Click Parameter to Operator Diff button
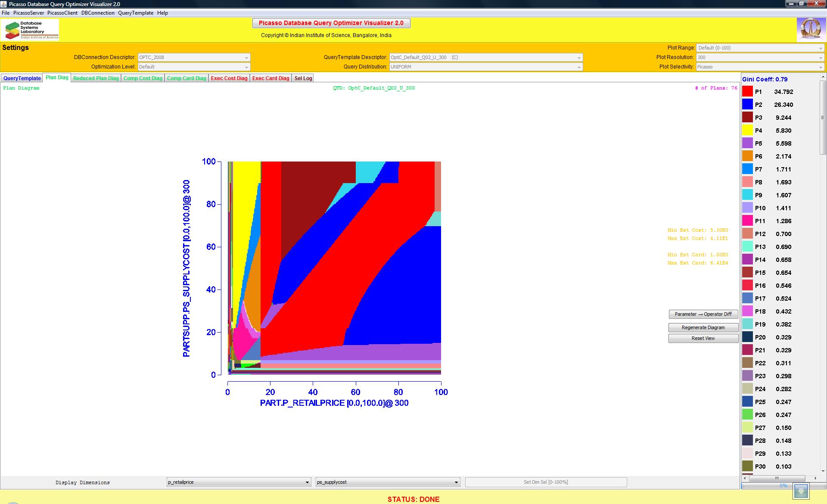 (x=703, y=314)
